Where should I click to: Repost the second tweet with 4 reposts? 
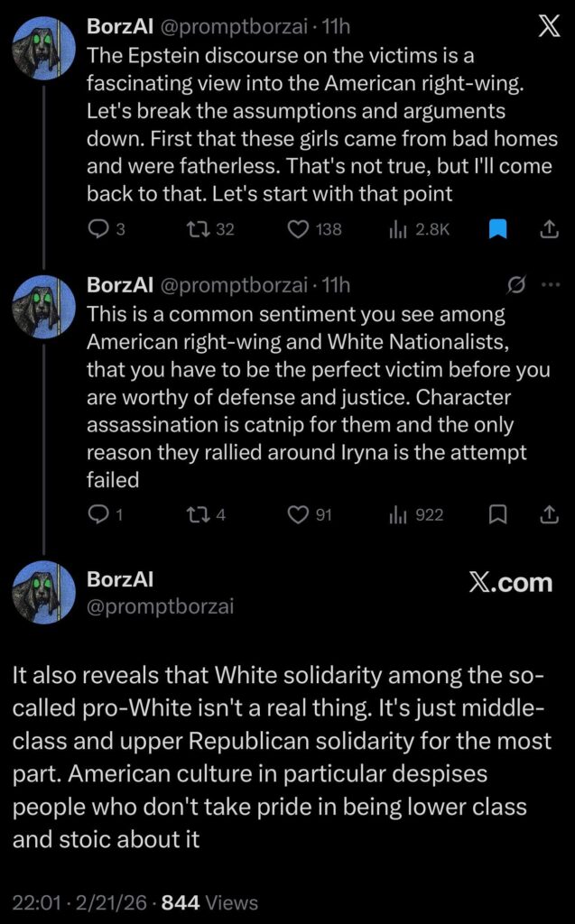click(193, 514)
